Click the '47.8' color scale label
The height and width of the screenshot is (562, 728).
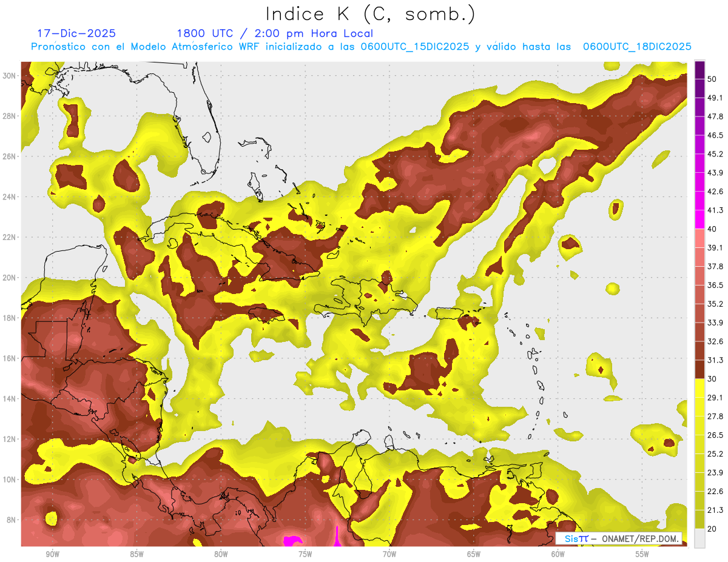[x=715, y=116]
